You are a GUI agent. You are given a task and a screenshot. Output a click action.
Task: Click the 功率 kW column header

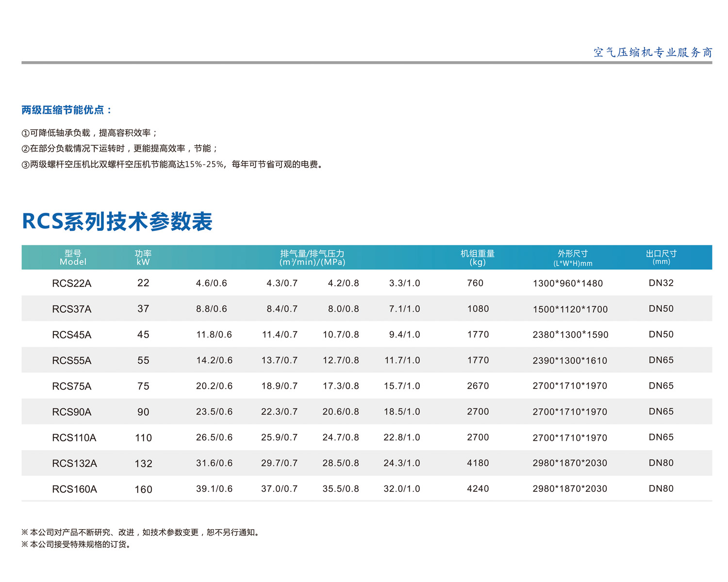pos(143,258)
